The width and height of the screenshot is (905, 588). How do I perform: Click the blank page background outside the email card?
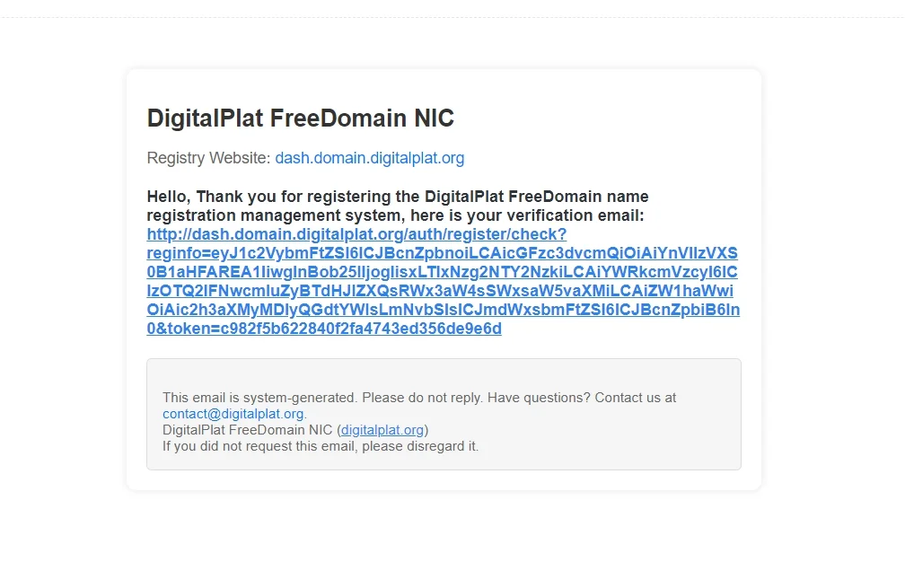tap(831, 288)
